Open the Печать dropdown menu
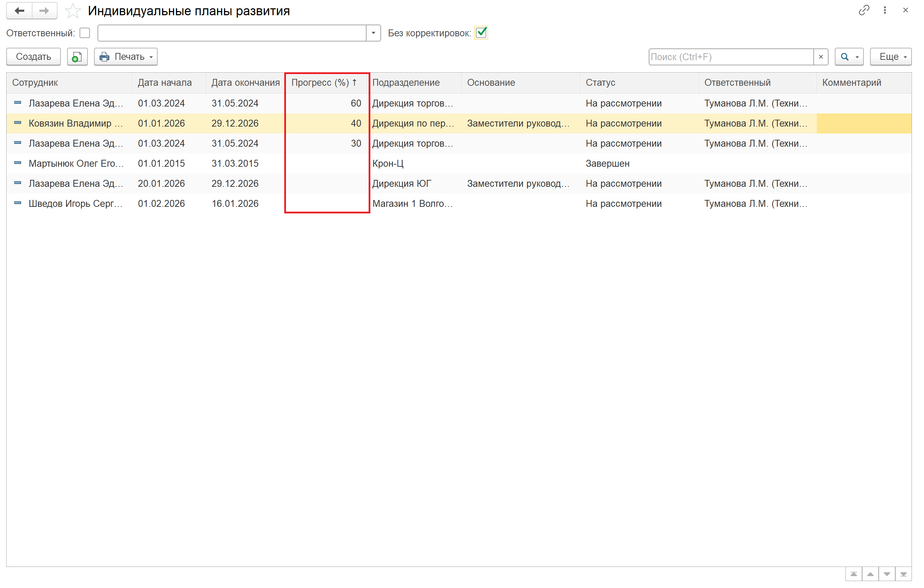This screenshot has height=588, width=924. (126, 57)
